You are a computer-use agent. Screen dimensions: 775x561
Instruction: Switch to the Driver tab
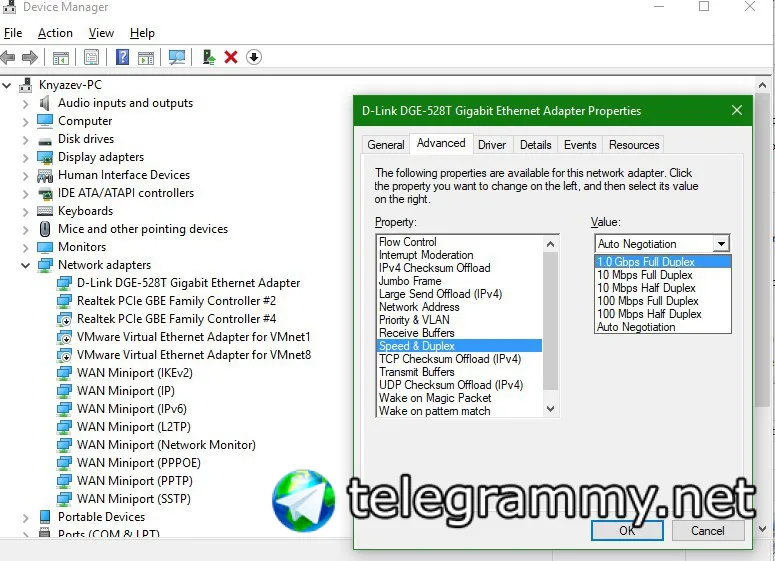[492, 145]
